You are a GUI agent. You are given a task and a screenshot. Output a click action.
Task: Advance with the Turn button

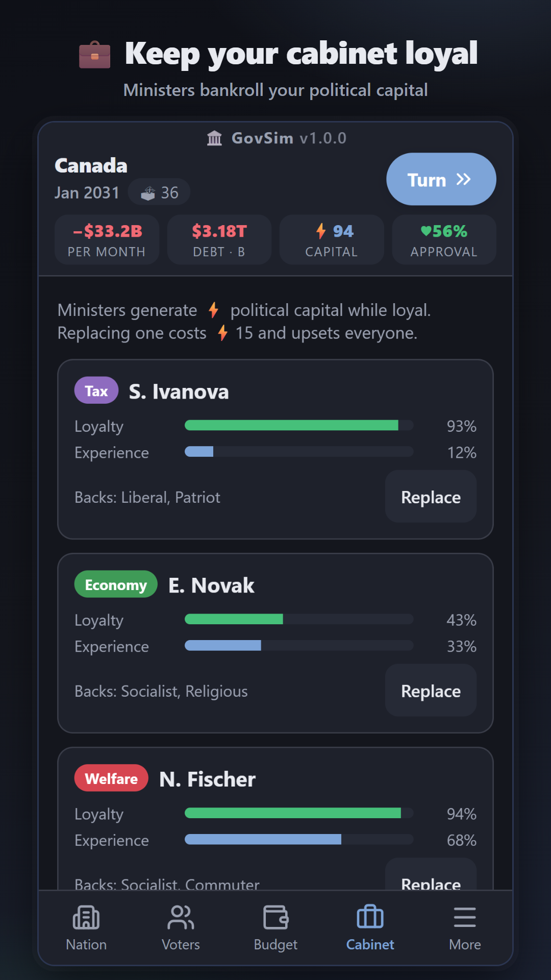pos(441,179)
